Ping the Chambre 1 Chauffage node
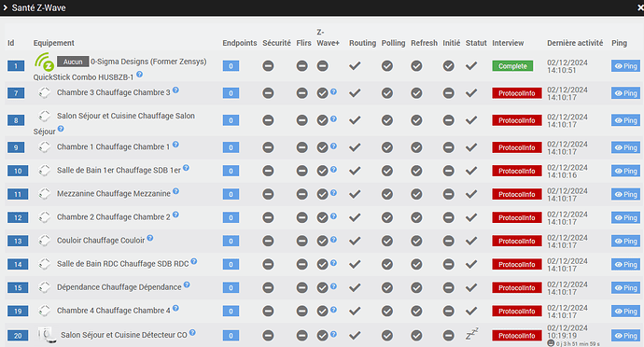This screenshot has width=644, height=347. click(x=625, y=147)
